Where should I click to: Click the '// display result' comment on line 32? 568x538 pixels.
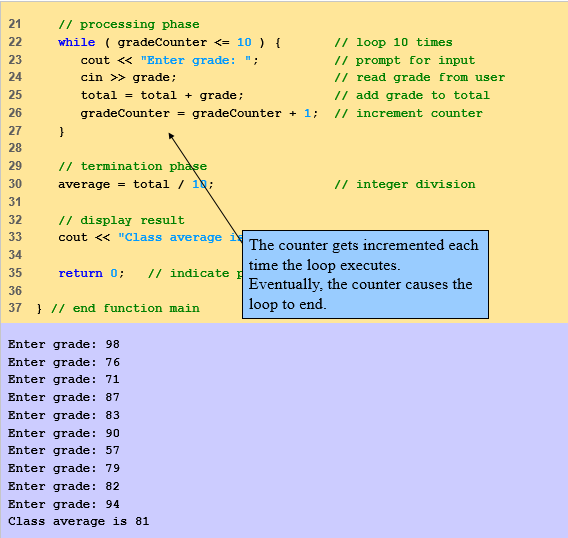tap(121, 220)
